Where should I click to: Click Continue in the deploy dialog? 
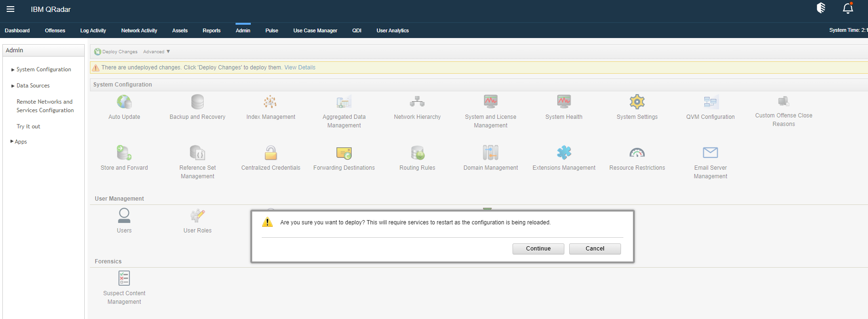(538, 249)
